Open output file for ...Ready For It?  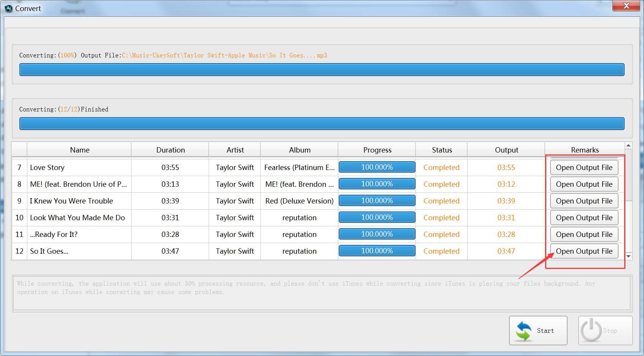pyautogui.click(x=584, y=234)
